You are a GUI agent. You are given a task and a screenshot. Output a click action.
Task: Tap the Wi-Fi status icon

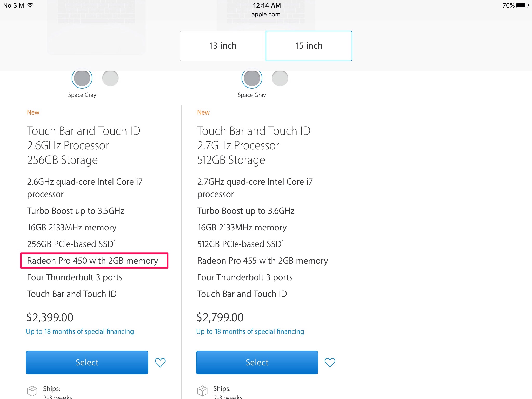click(30, 5)
